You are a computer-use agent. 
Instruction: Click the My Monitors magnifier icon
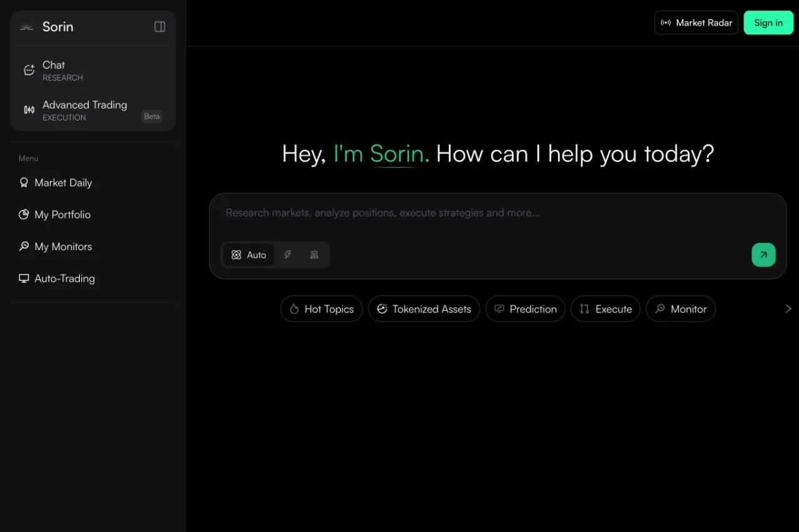(24, 246)
